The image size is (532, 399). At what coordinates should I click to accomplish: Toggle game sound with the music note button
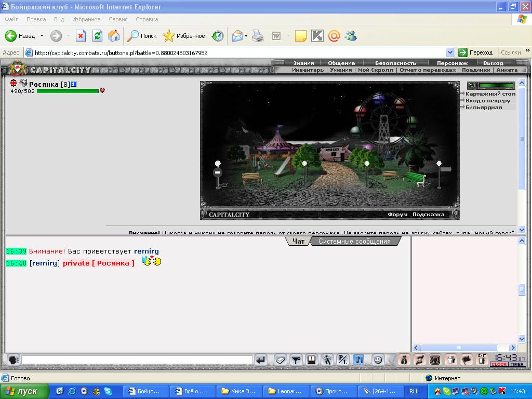(358, 360)
